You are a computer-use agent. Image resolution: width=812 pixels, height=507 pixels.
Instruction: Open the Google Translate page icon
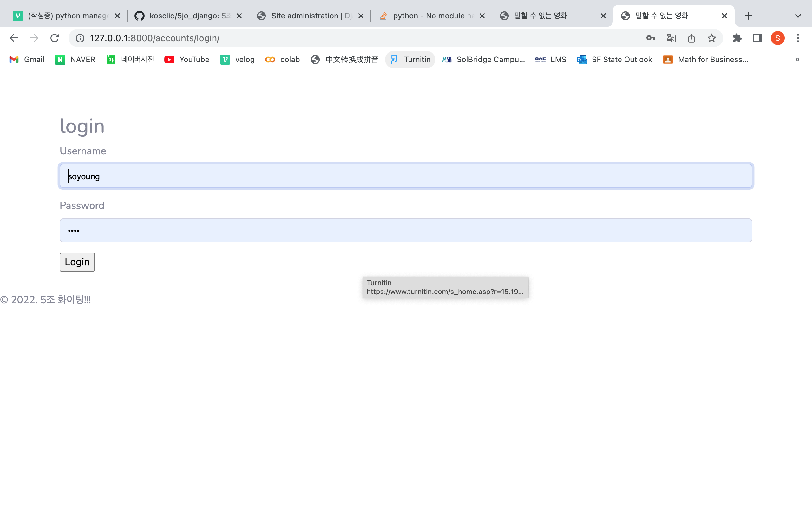[671, 38]
